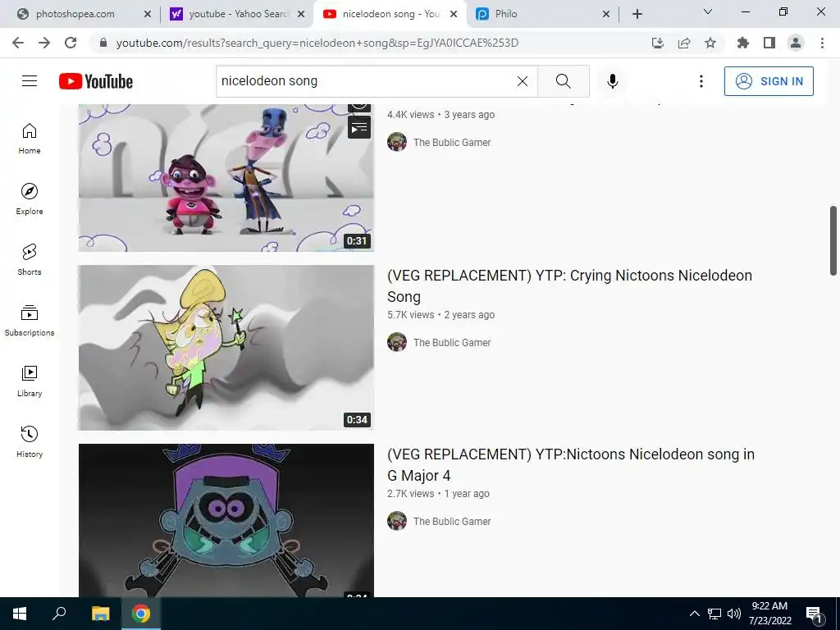The width and height of the screenshot is (840, 630).
Task: Click the Chrome taskbar icon
Action: [141, 614]
